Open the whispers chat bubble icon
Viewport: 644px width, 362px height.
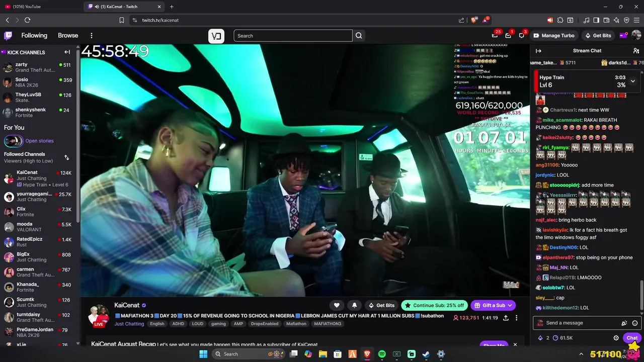tap(522, 36)
